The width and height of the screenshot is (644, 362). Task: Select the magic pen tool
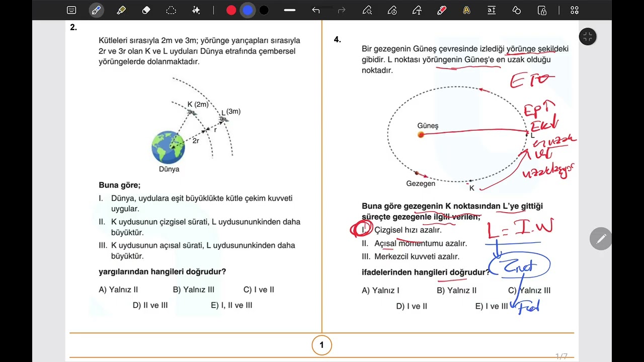367,10
